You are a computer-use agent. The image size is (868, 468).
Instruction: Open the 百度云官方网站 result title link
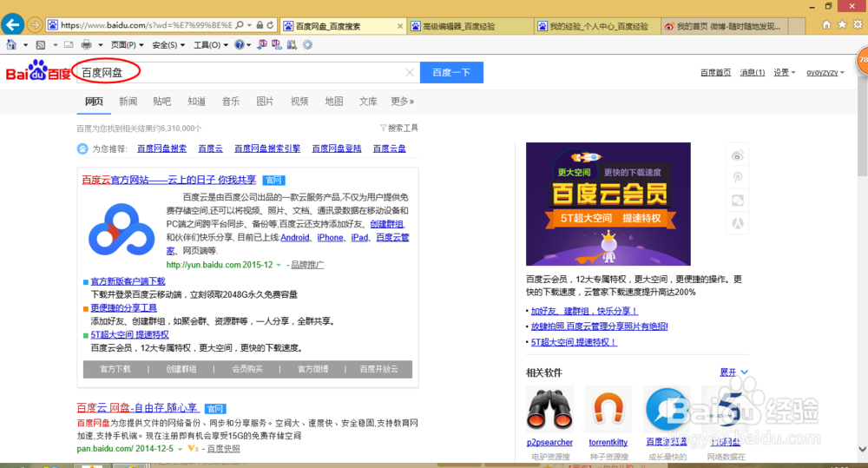coord(169,180)
